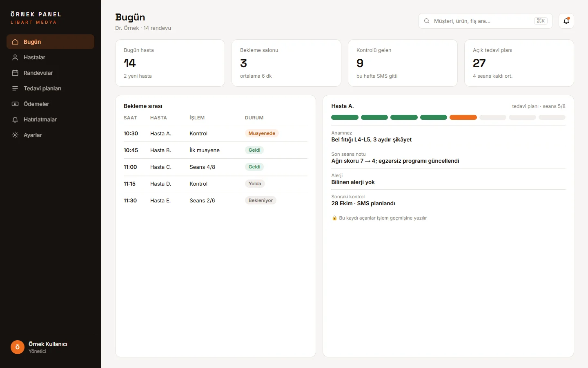Screen dimensions: 588x368
Task: Click the Ödemeler payment icon
Action: (15, 104)
